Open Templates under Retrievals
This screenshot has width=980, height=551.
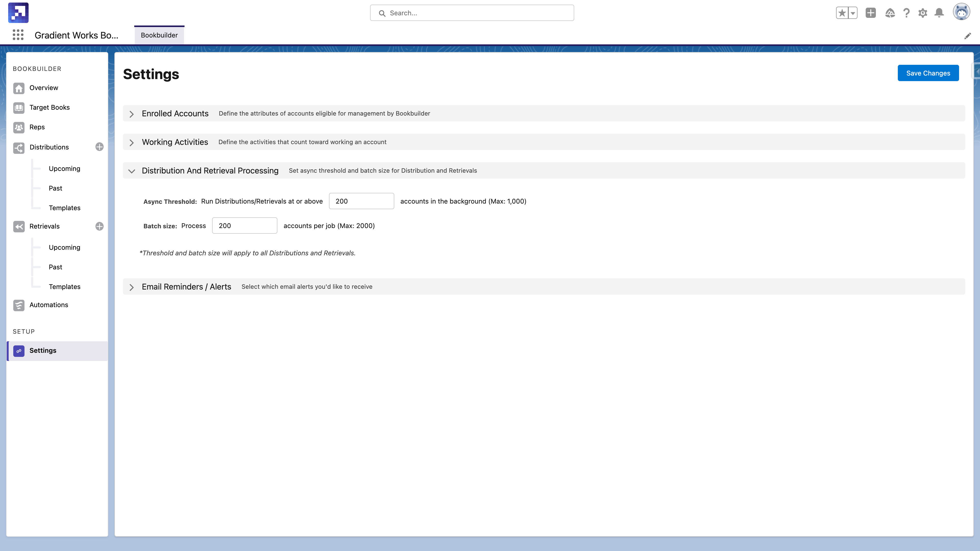64,287
